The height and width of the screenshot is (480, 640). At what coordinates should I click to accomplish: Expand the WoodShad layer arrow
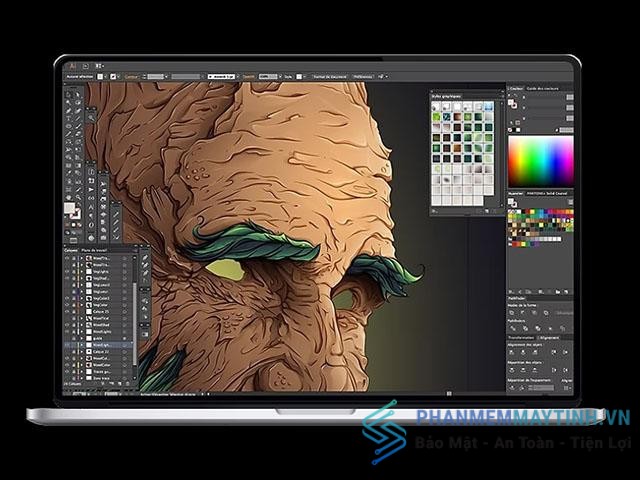coord(82,325)
